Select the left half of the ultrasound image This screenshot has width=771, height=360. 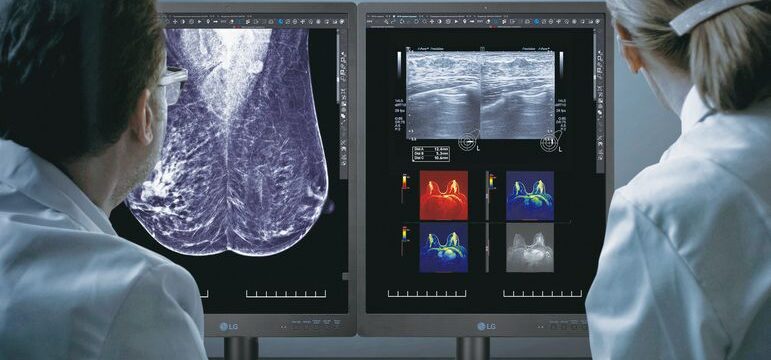coord(443,94)
